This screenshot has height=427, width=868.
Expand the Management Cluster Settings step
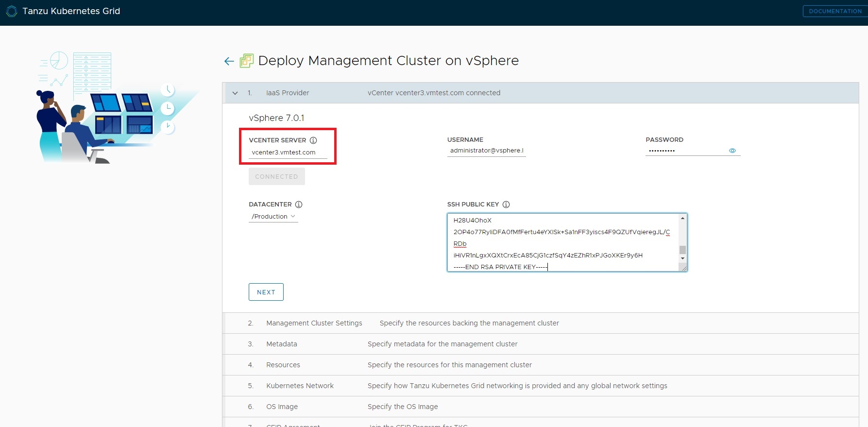[x=541, y=323]
